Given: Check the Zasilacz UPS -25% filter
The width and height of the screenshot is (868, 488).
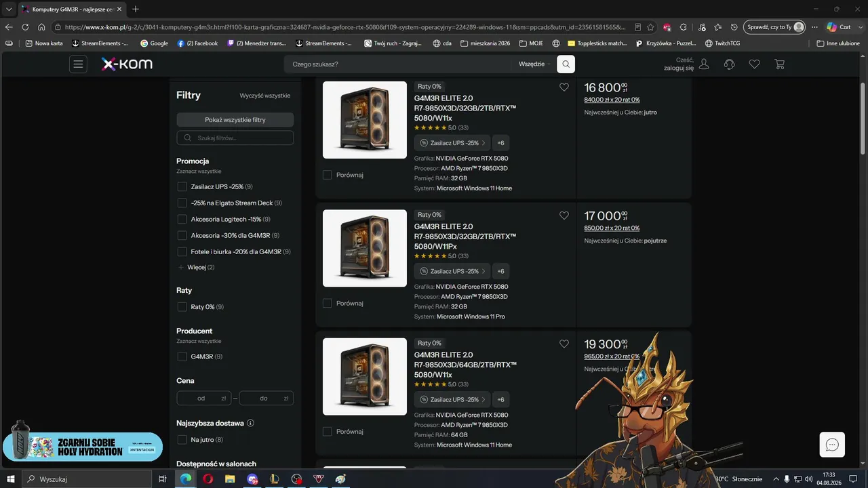Looking at the screenshot, I should click(182, 186).
